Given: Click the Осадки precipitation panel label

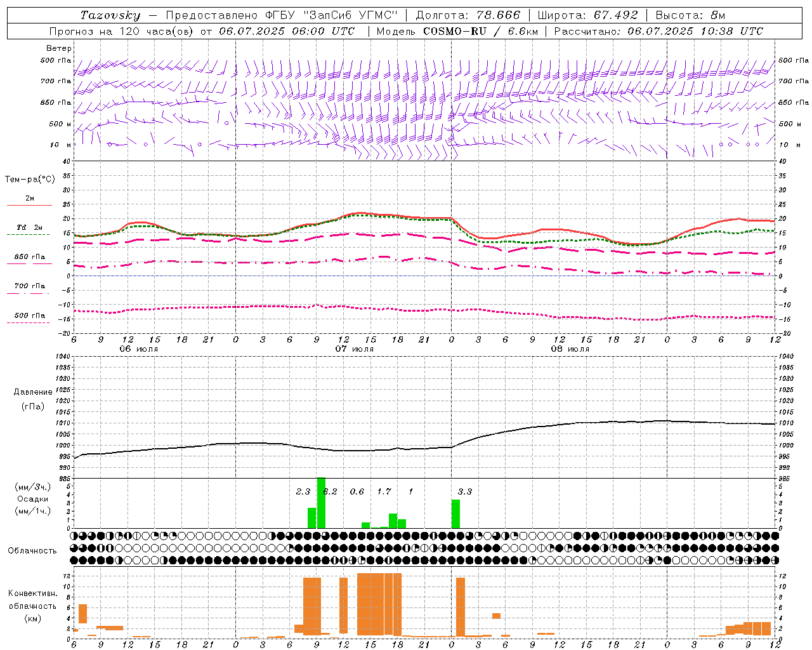Looking at the screenshot, I should [32, 499].
